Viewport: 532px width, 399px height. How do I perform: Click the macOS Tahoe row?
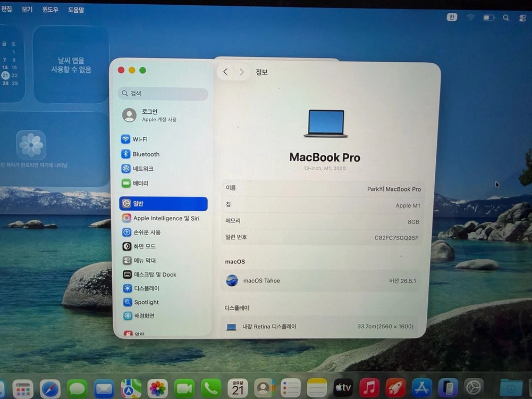(320, 281)
